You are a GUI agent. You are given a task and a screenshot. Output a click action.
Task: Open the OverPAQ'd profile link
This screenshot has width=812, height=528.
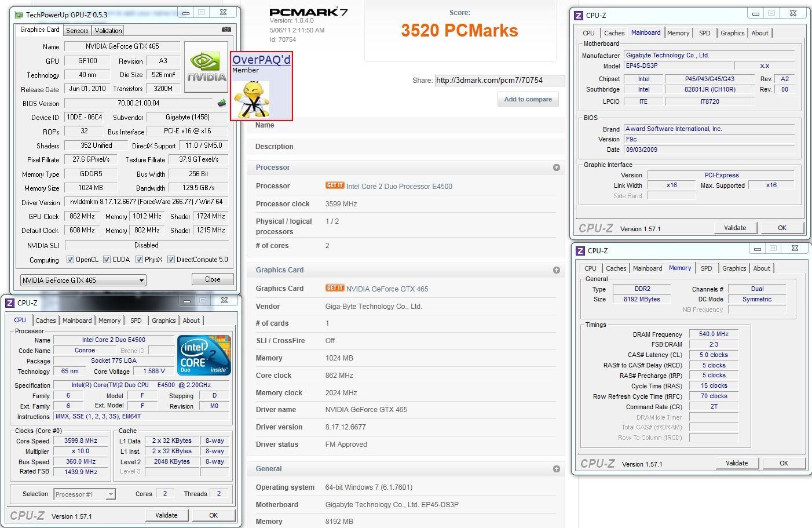[x=261, y=60]
